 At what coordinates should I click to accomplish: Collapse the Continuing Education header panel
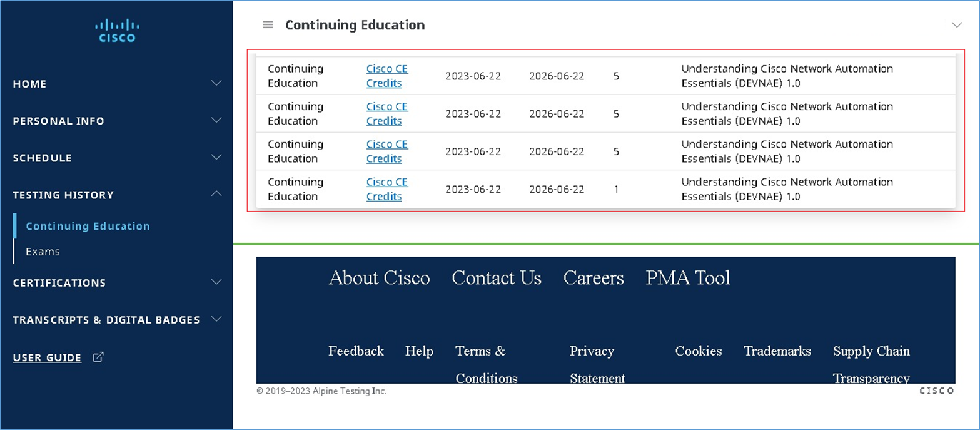pos(957,24)
